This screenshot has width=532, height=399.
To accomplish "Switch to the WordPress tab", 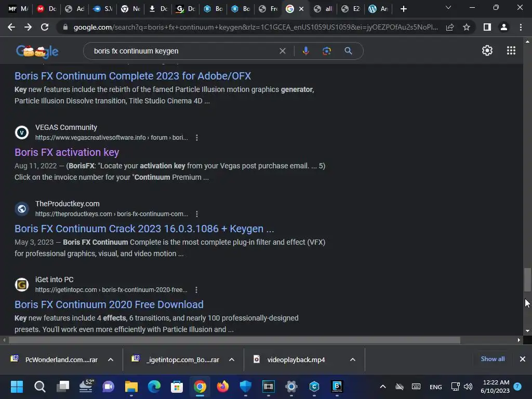I will tap(378, 9).
